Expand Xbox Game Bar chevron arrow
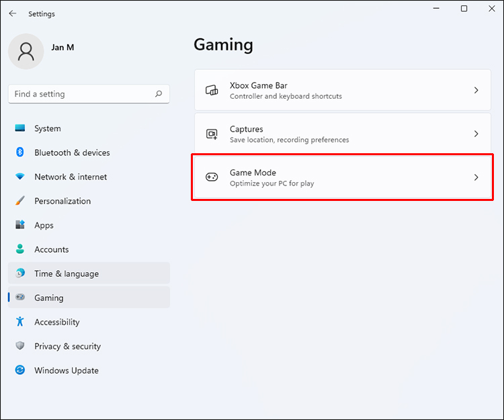 [476, 90]
